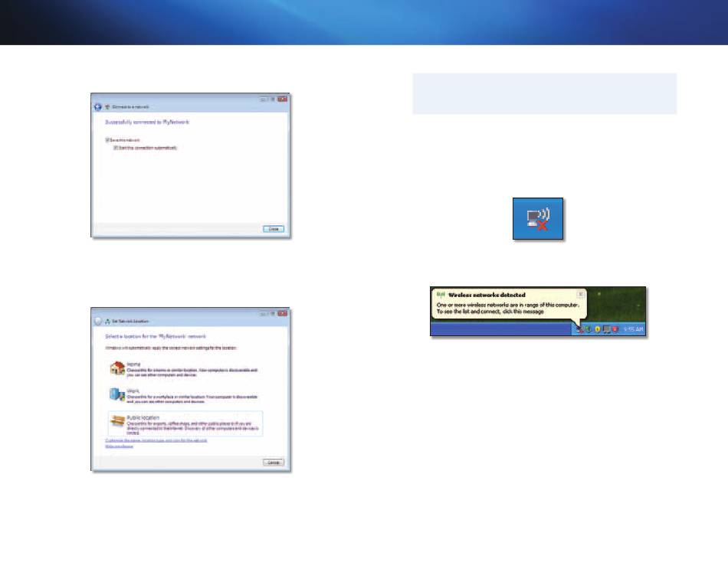
Task: Open the Help me choose link
Action: 120,446
